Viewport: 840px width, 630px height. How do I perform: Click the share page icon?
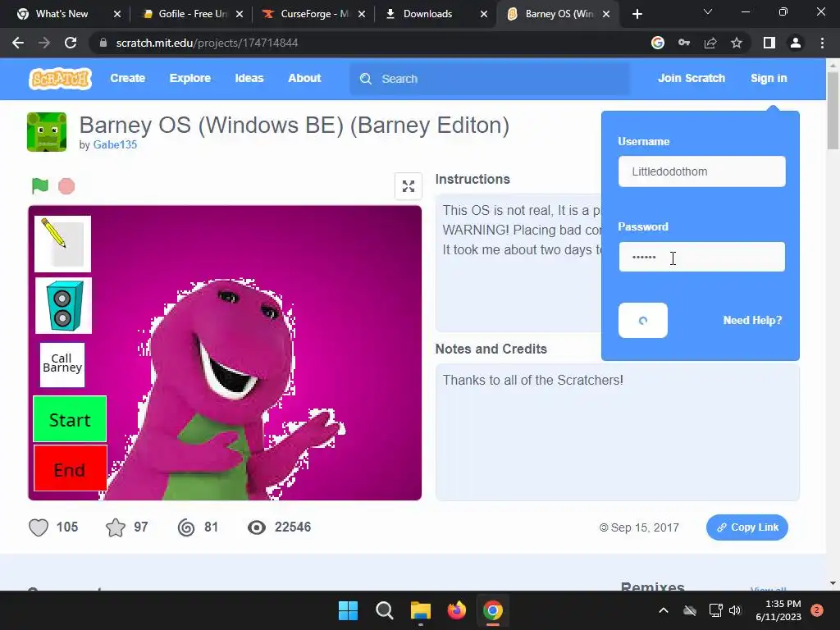pos(710,43)
